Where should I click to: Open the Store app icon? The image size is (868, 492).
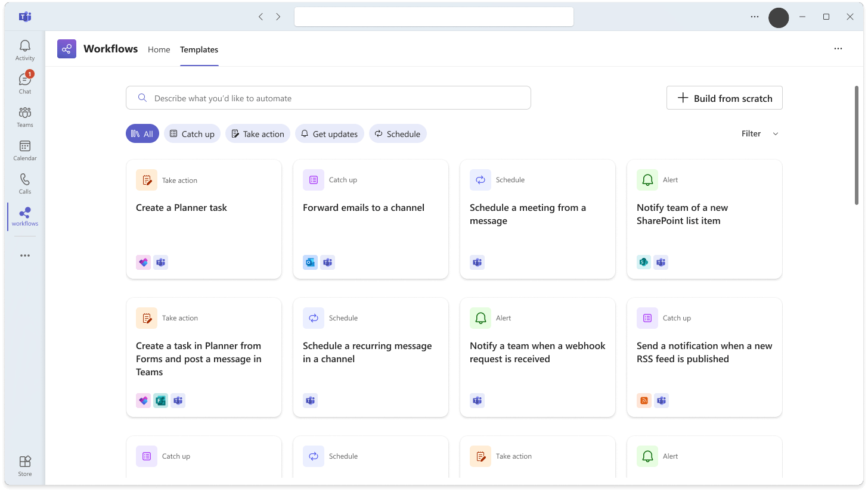point(25,466)
